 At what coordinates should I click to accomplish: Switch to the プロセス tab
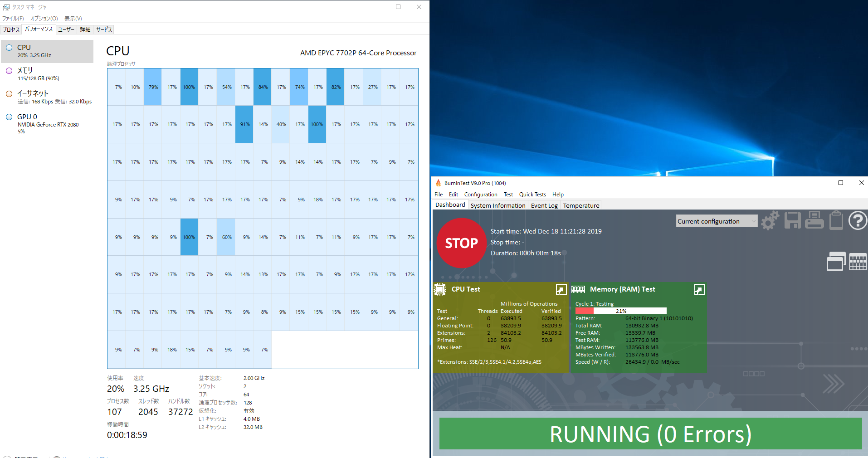click(x=11, y=29)
